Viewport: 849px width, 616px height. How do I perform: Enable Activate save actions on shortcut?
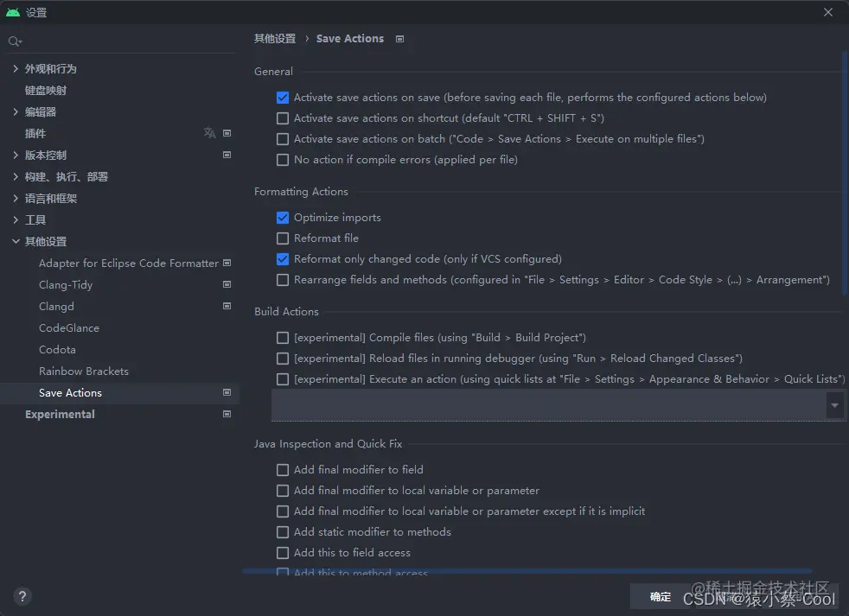coord(282,118)
